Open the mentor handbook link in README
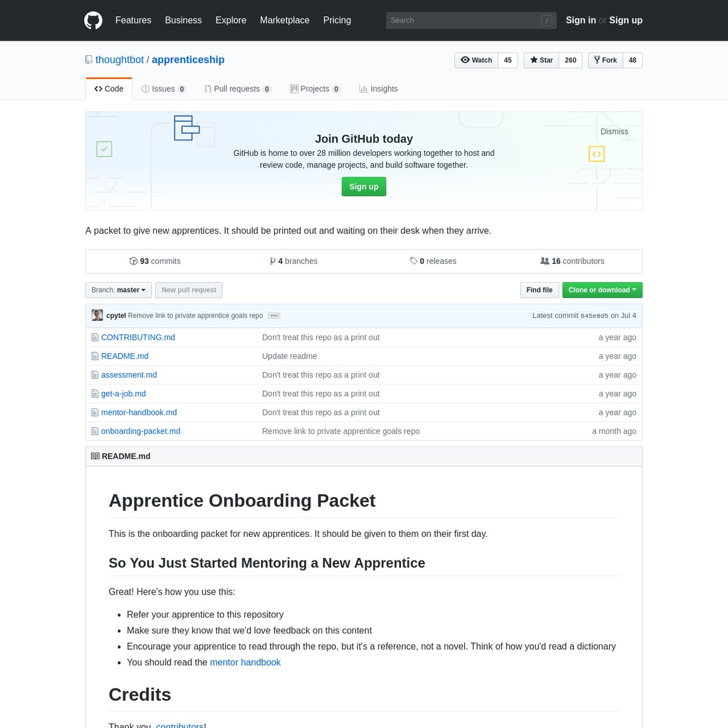 pos(245,662)
